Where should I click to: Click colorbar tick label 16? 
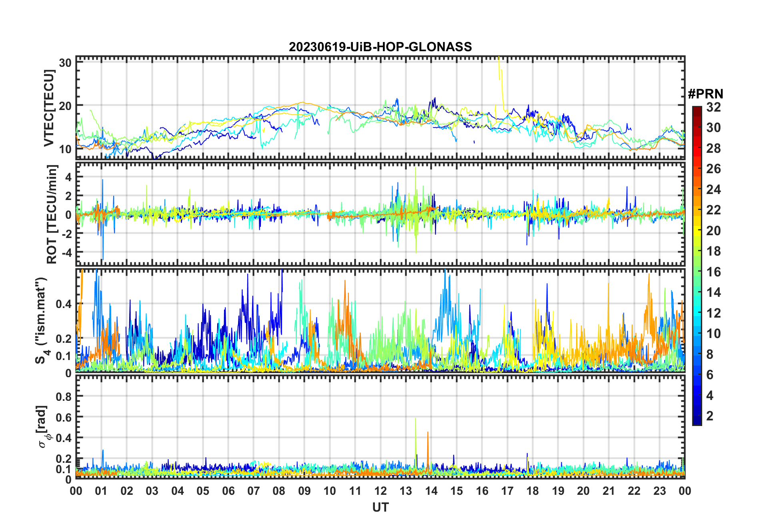click(x=713, y=272)
